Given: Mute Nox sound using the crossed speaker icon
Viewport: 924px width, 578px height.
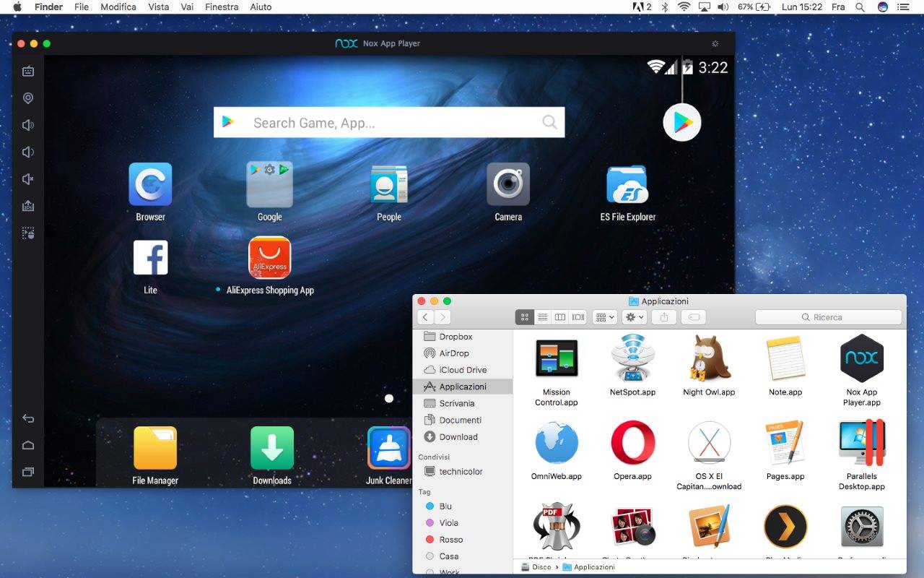Looking at the screenshot, I should 28,179.
